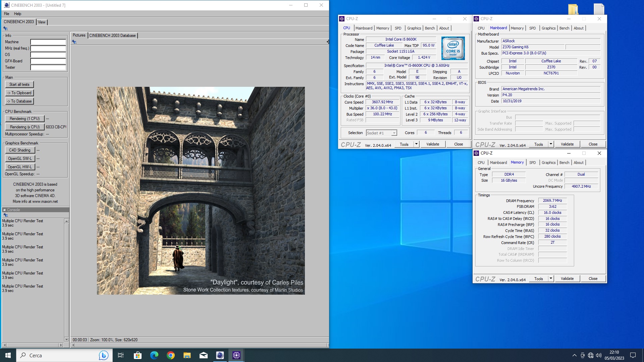Open Tools dropdown arrow in CPU-Z Memory window
The image size is (644, 362).
[x=551, y=279]
